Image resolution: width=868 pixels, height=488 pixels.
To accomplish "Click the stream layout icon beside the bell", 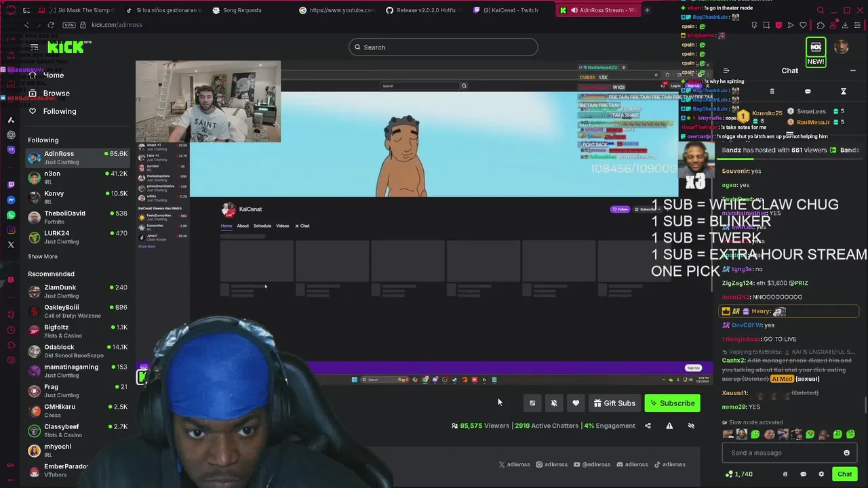I will click(x=532, y=403).
